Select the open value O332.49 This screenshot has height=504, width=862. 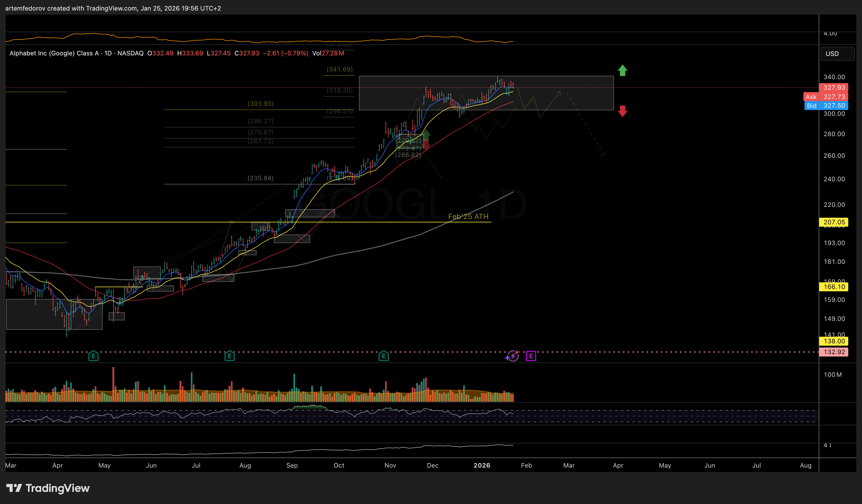tap(160, 53)
